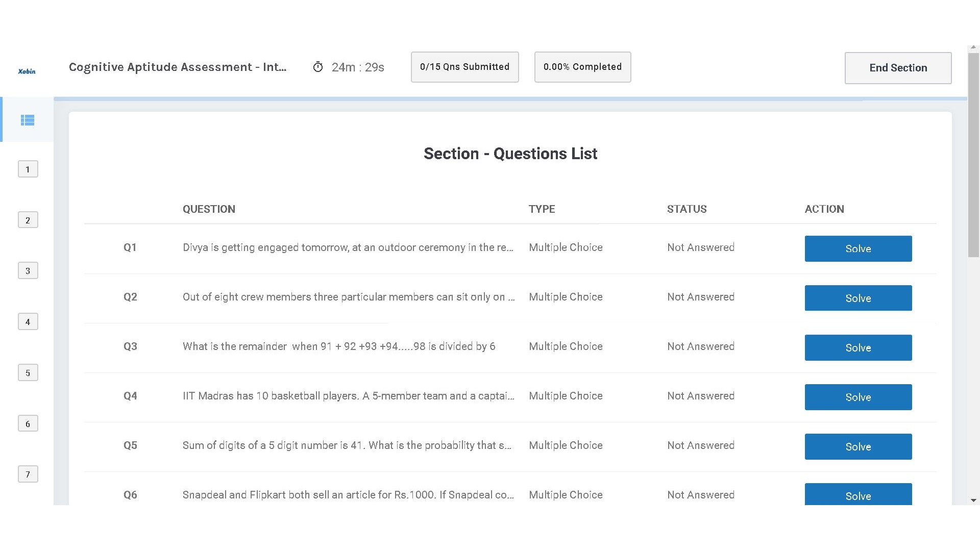Screen dimensions: 980x551
Task: Jump to question 1 in sidebar
Action: tap(28, 169)
